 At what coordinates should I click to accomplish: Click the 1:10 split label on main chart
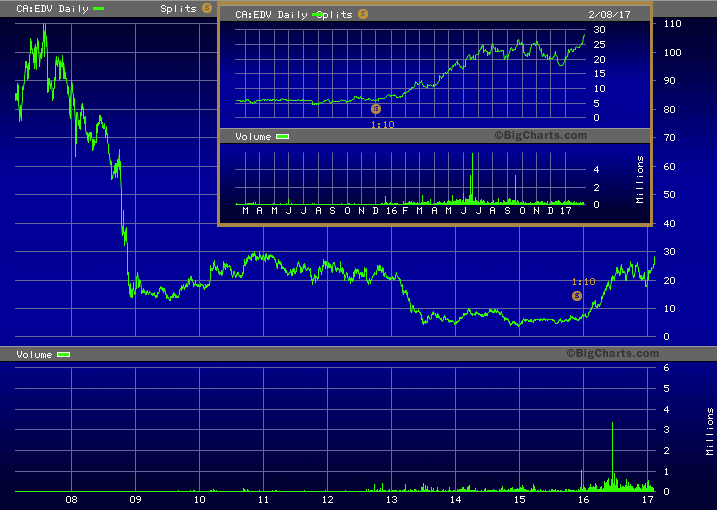pos(583,282)
